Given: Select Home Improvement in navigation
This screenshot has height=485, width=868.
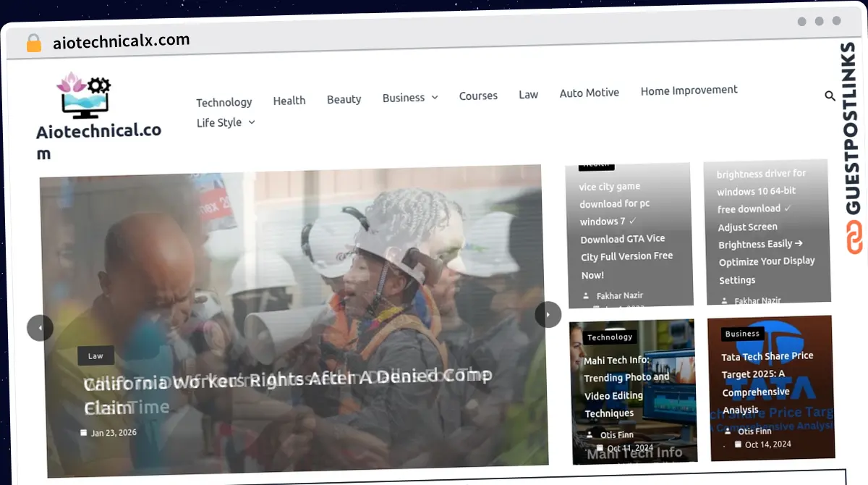Looking at the screenshot, I should 689,90.
